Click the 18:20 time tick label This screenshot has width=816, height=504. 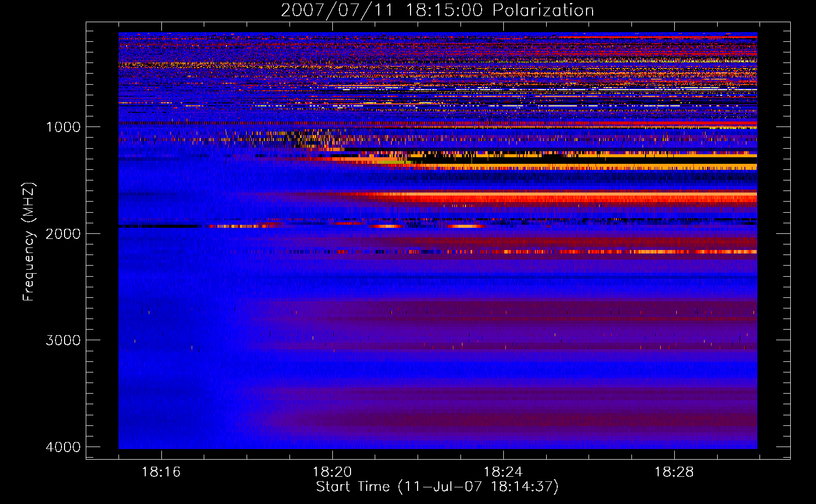332,472
